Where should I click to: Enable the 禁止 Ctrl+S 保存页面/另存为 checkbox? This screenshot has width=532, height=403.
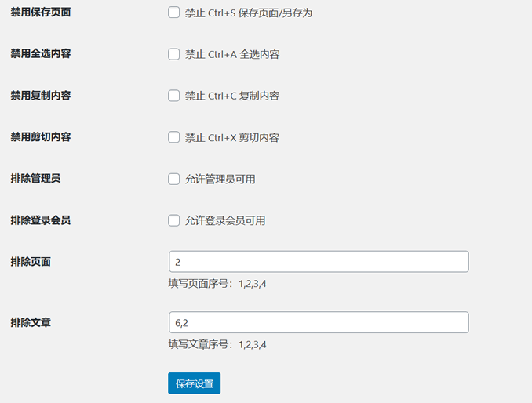174,13
